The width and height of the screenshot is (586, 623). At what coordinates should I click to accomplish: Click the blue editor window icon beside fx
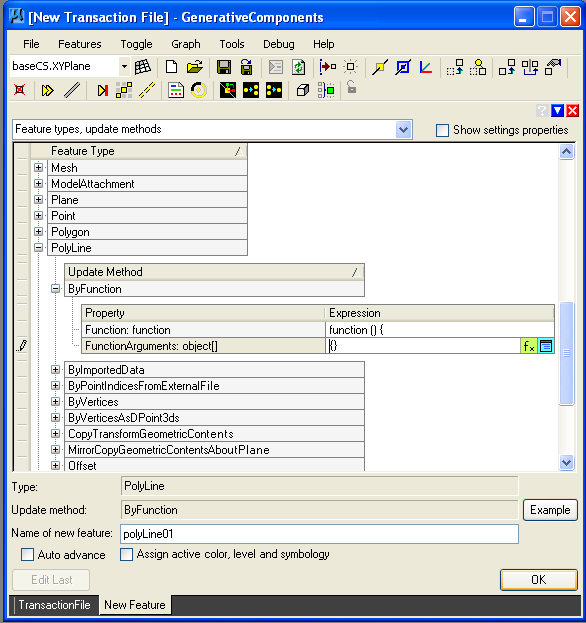546,346
